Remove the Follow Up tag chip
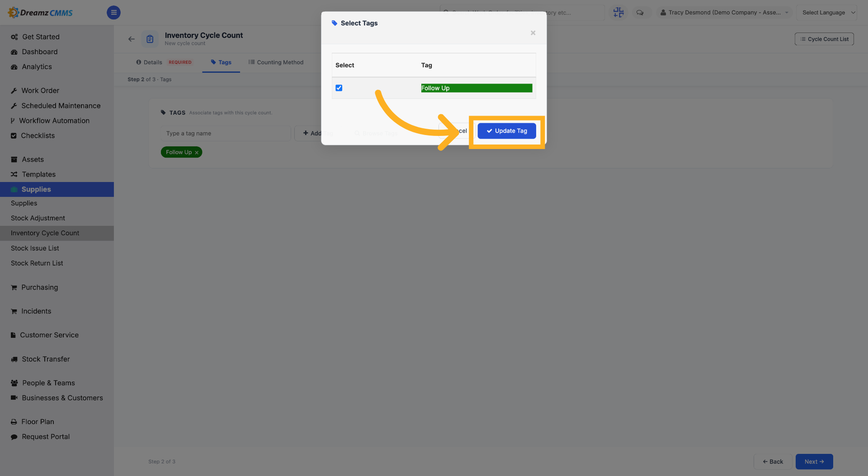This screenshot has width=868, height=476. click(197, 153)
